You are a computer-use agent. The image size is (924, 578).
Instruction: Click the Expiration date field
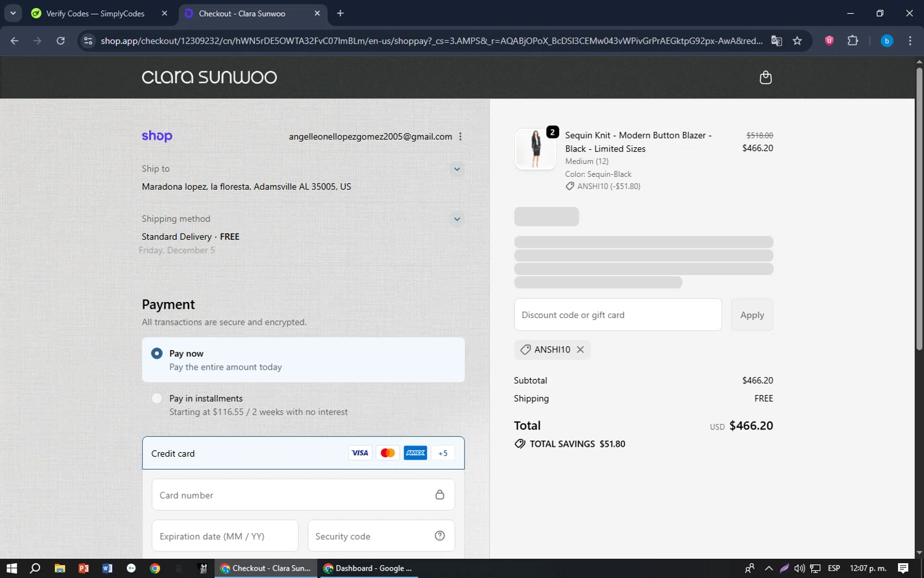pos(225,536)
